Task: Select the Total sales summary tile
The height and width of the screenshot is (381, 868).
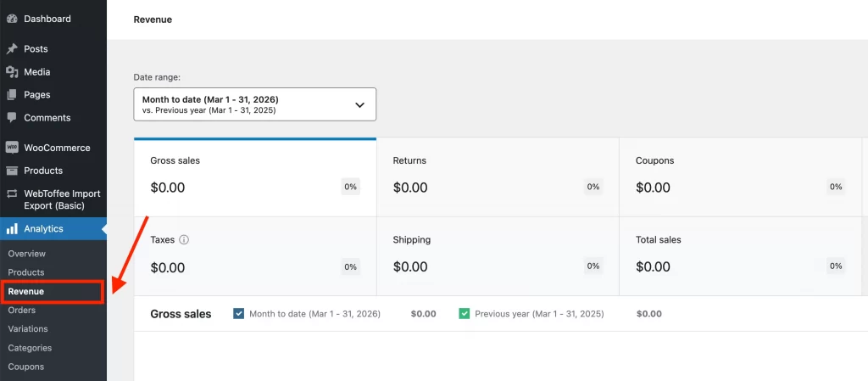Action: pyautogui.click(x=741, y=256)
